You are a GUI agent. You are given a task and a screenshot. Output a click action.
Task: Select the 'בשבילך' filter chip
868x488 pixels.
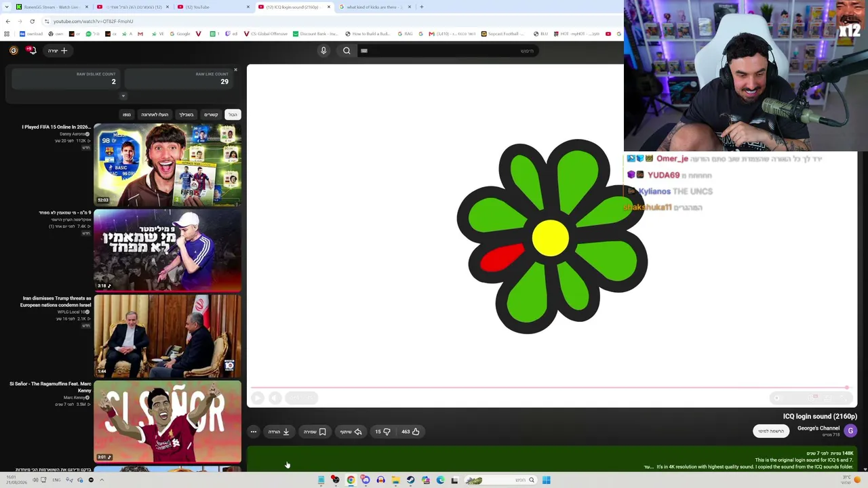[186, 115]
